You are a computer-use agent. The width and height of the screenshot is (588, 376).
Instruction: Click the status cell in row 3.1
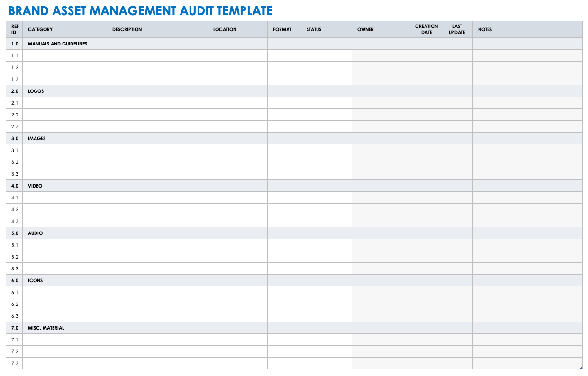click(326, 150)
